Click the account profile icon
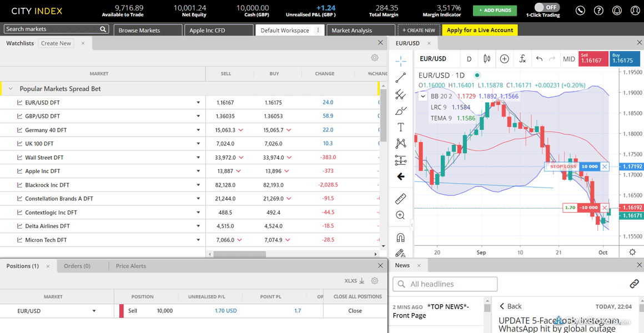The image size is (644, 333). pos(636,10)
